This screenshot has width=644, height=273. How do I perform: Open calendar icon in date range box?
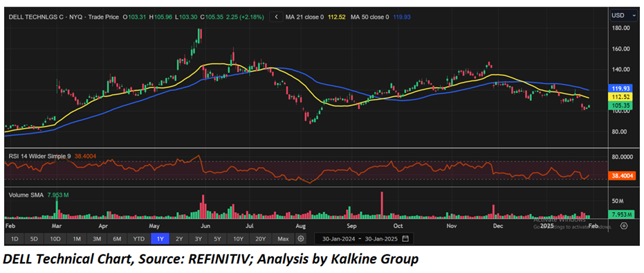tap(405, 239)
